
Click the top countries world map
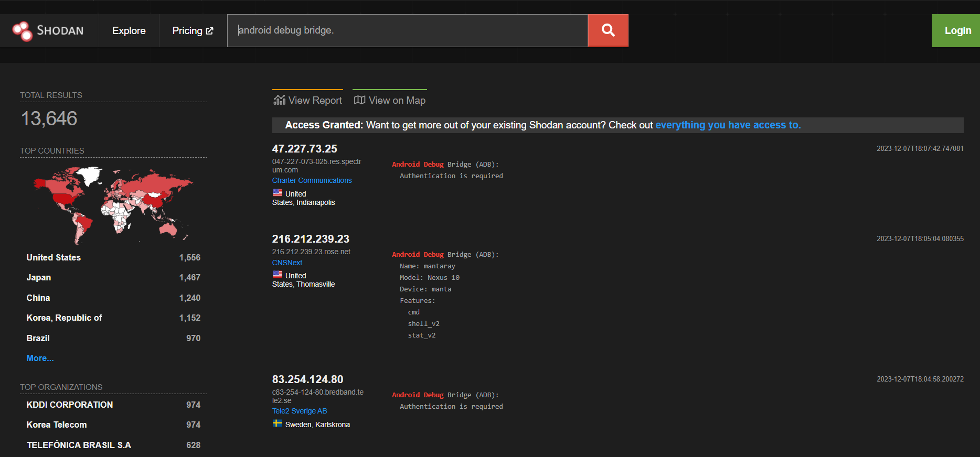pyautogui.click(x=113, y=205)
